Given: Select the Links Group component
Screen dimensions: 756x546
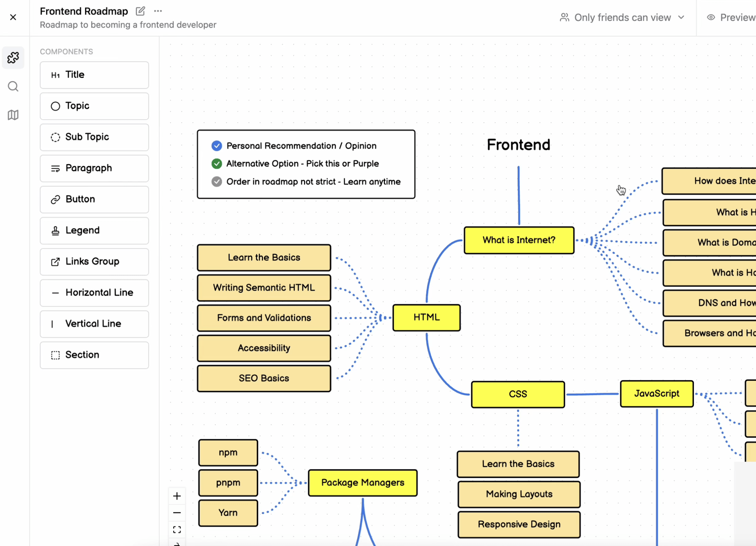Looking at the screenshot, I should [94, 261].
